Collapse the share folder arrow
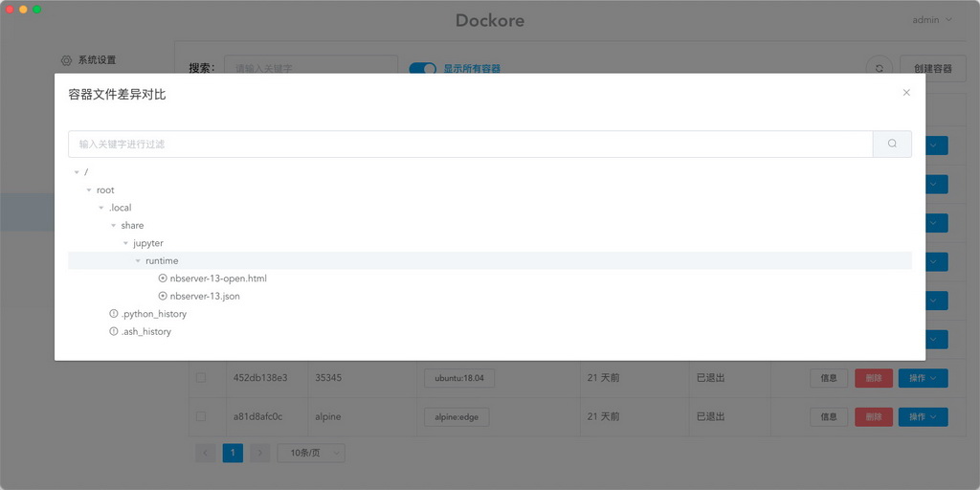The width and height of the screenshot is (980, 490). (113, 225)
